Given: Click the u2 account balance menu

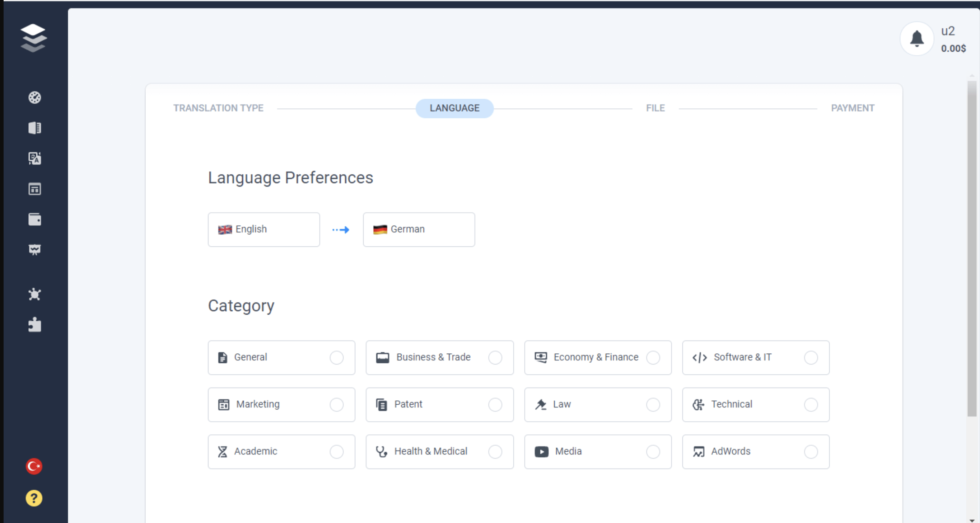Looking at the screenshot, I should tap(953, 39).
